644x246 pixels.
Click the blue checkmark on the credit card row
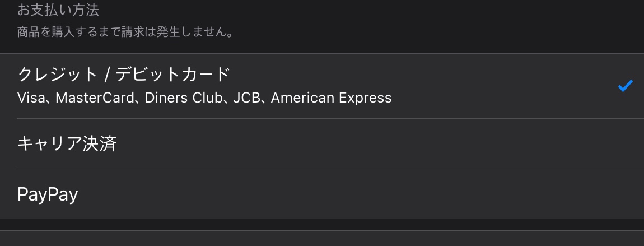625,86
